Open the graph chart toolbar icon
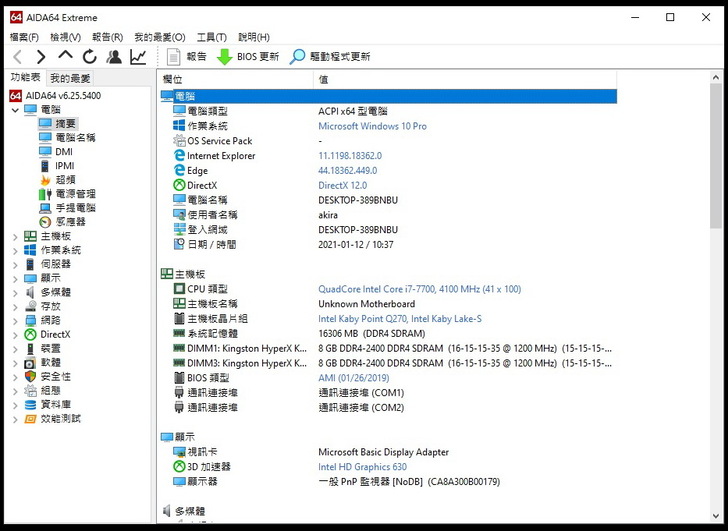 (138, 57)
